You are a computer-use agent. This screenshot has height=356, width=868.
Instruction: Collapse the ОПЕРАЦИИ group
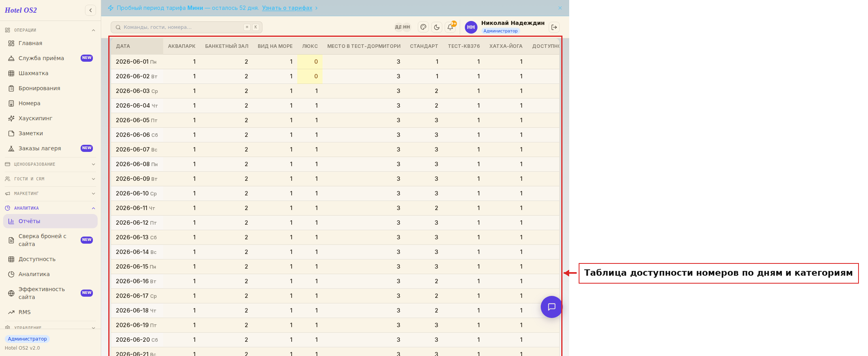pyautogui.click(x=51, y=30)
